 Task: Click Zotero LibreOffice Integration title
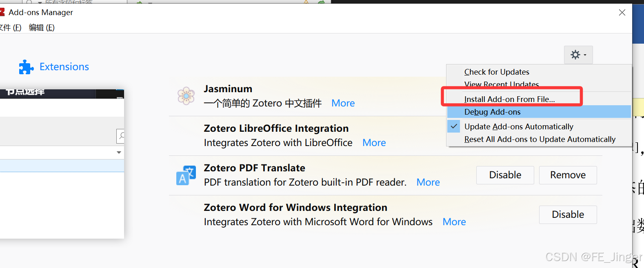pyautogui.click(x=276, y=128)
